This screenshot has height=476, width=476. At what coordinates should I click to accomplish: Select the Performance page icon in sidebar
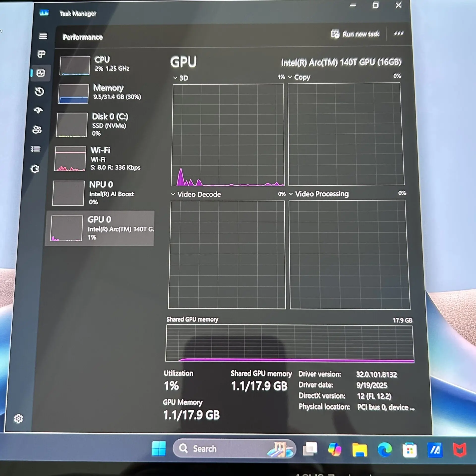pos(41,73)
